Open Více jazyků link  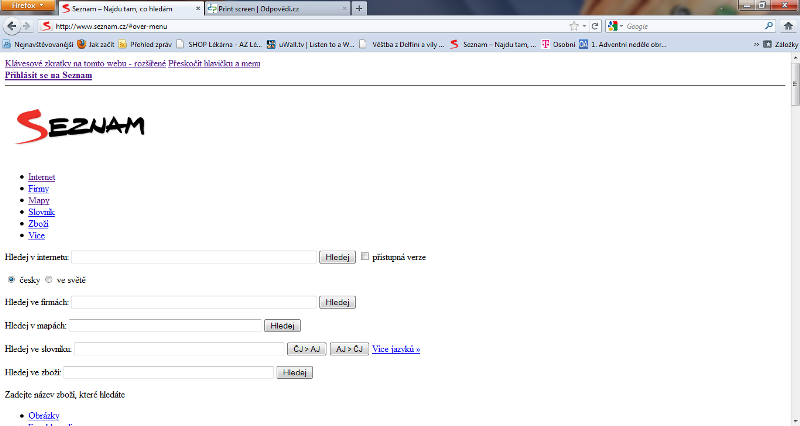coord(396,349)
